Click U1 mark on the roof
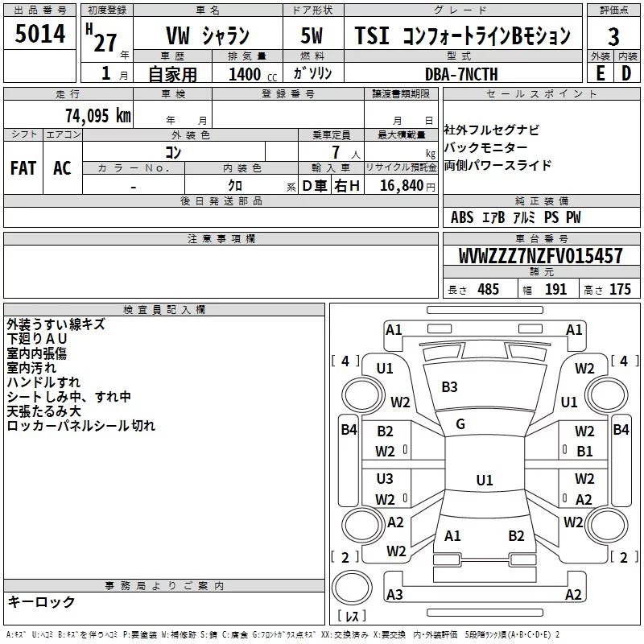Viewport: 644px width, 644px height. (485, 480)
